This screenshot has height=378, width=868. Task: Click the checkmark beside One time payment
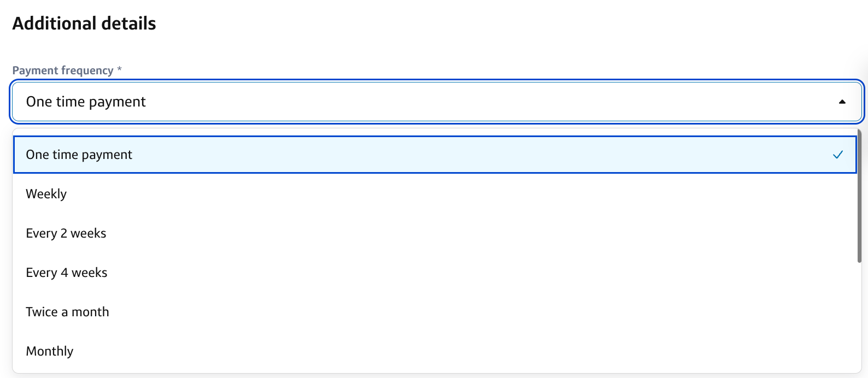pyautogui.click(x=837, y=155)
